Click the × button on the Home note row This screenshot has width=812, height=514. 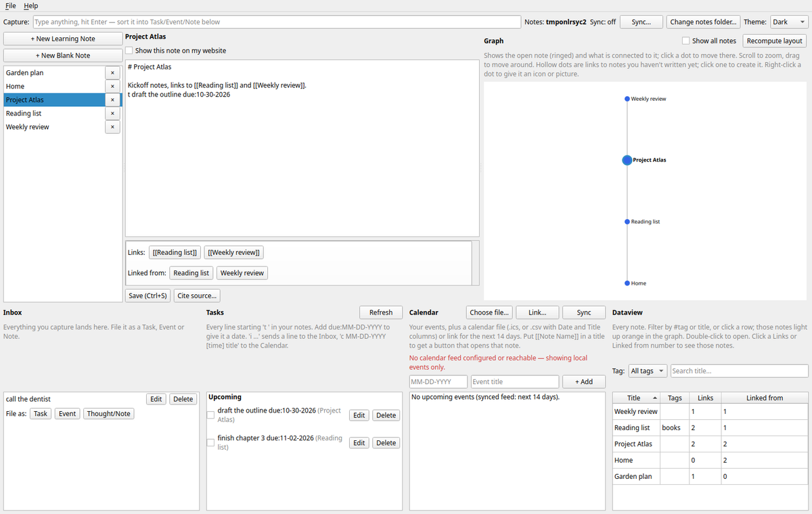point(112,87)
